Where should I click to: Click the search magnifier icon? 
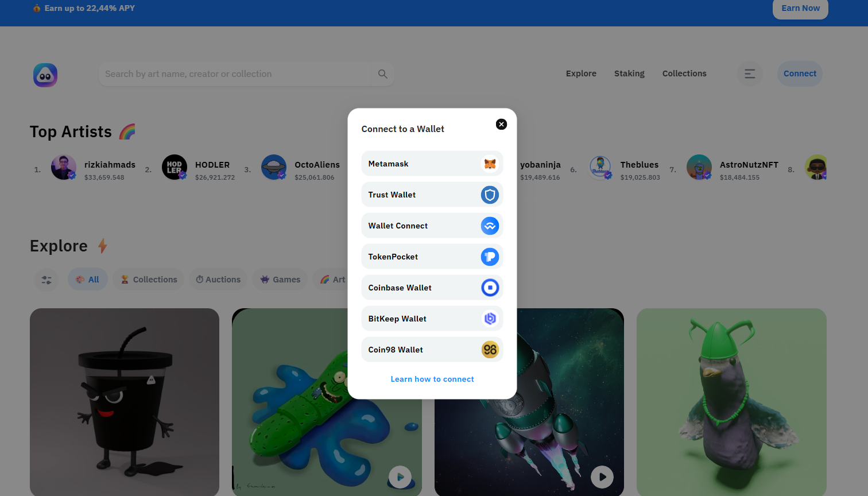382,74
